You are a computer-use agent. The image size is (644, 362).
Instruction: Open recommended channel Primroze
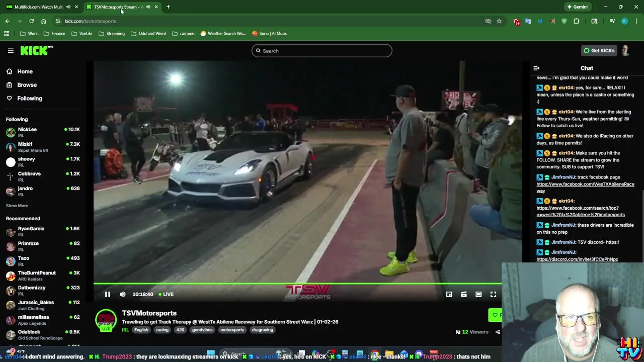pyautogui.click(x=43, y=246)
